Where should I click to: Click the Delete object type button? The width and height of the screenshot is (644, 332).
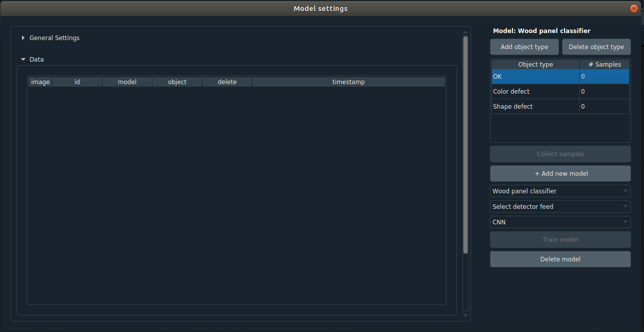(x=596, y=47)
